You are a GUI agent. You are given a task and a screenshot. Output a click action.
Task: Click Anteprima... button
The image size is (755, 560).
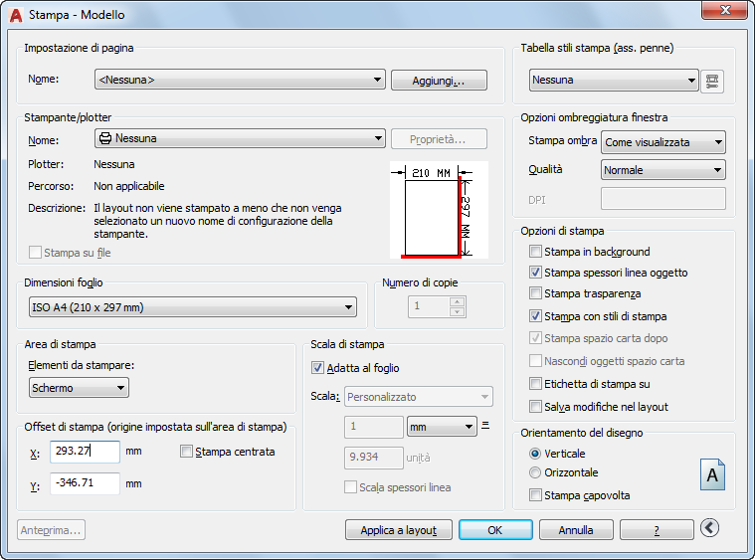tap(51, 530)
